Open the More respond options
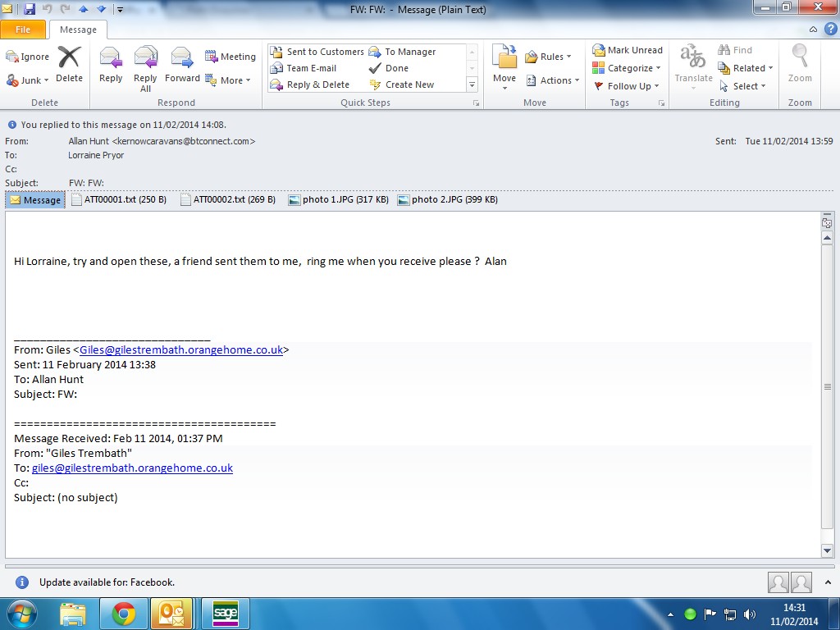840x630 pixels. (228, 80)
